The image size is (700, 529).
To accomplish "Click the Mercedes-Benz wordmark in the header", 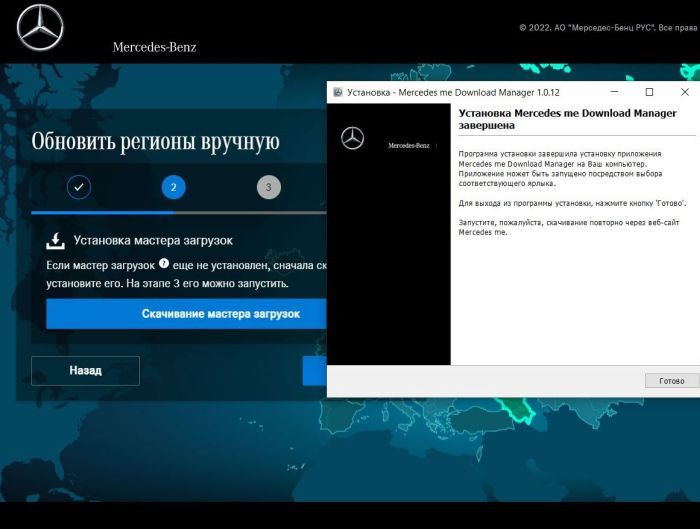I will (154, 47).
